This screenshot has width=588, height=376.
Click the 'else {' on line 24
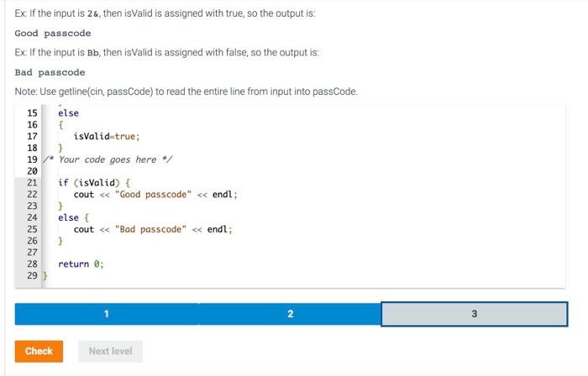(x=74, y=217)
